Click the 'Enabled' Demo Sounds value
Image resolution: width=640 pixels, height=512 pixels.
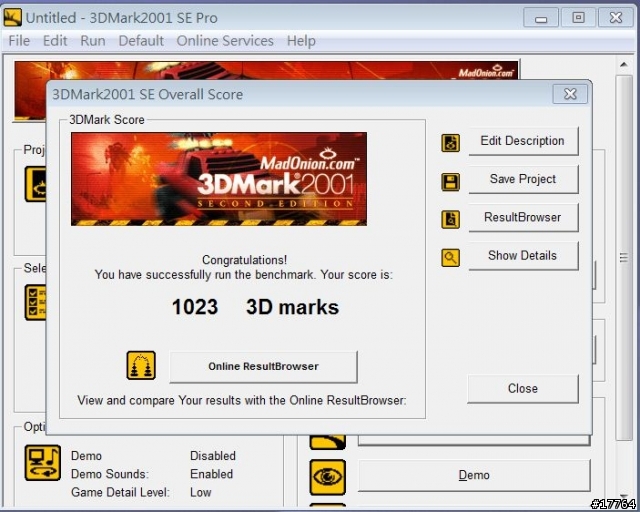[x=211, y=474]
